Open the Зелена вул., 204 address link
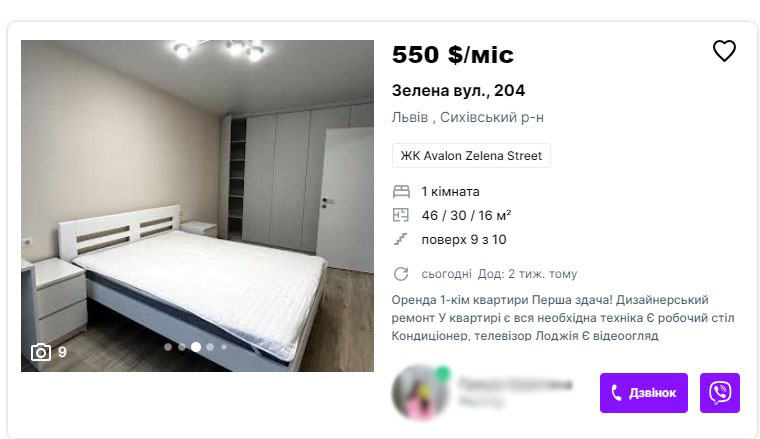This screenshot has height=439, width=760. click(458, 91)
